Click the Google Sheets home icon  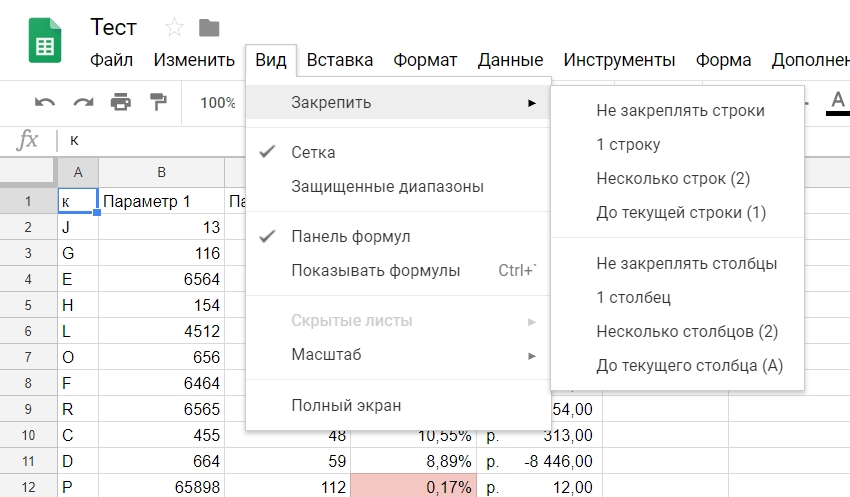45,43
